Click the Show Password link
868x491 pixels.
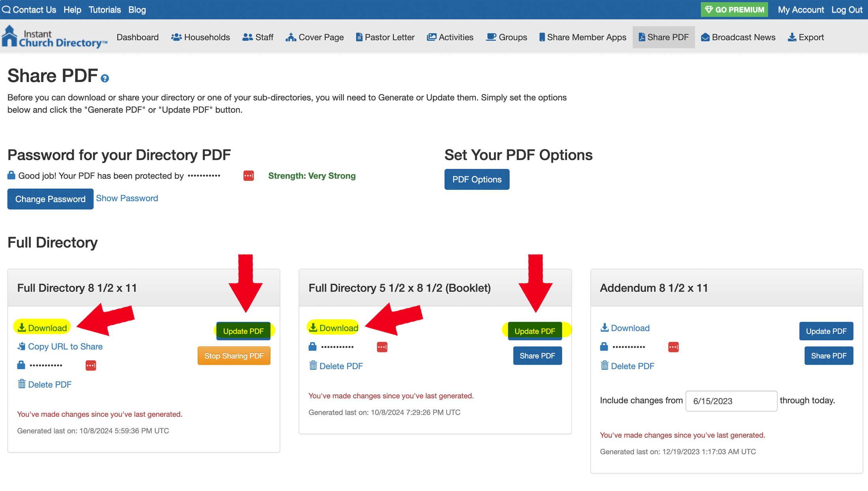127,198
